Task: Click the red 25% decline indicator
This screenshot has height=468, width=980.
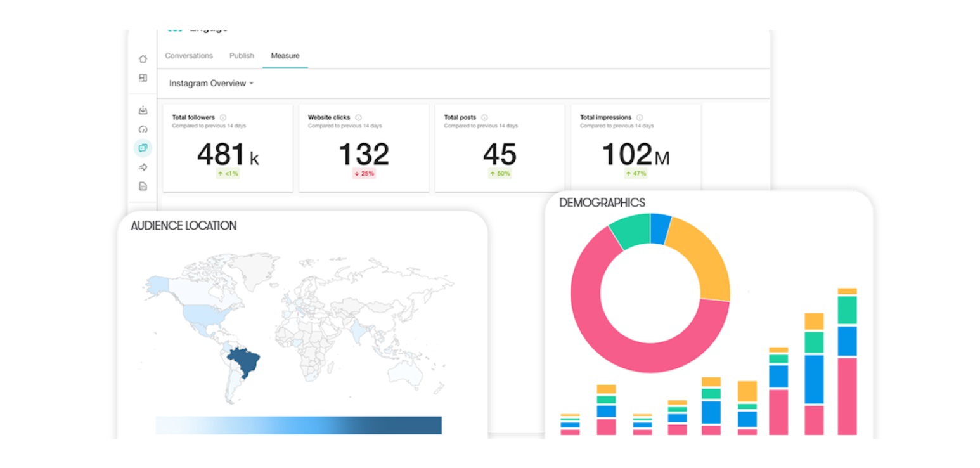Action: pyautogui.click(x=363, y=173)
